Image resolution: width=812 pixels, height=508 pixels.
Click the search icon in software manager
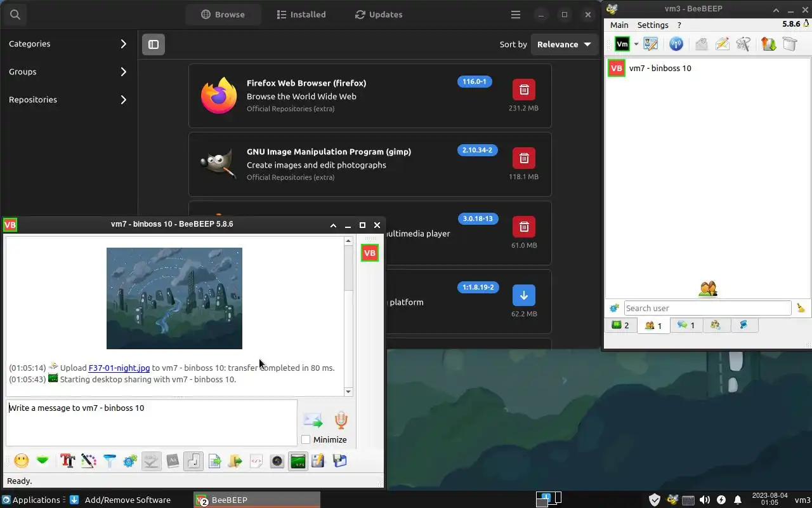click(15, 15)
